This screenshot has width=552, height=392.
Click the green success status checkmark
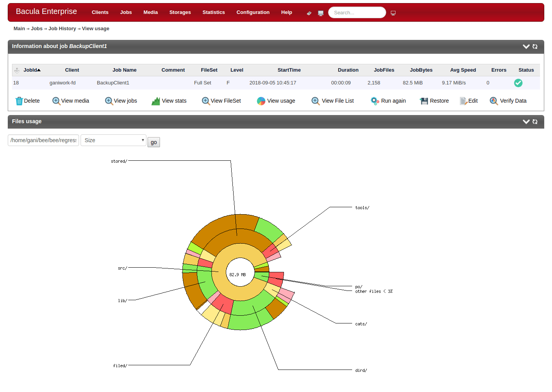[x=518, y=83]
